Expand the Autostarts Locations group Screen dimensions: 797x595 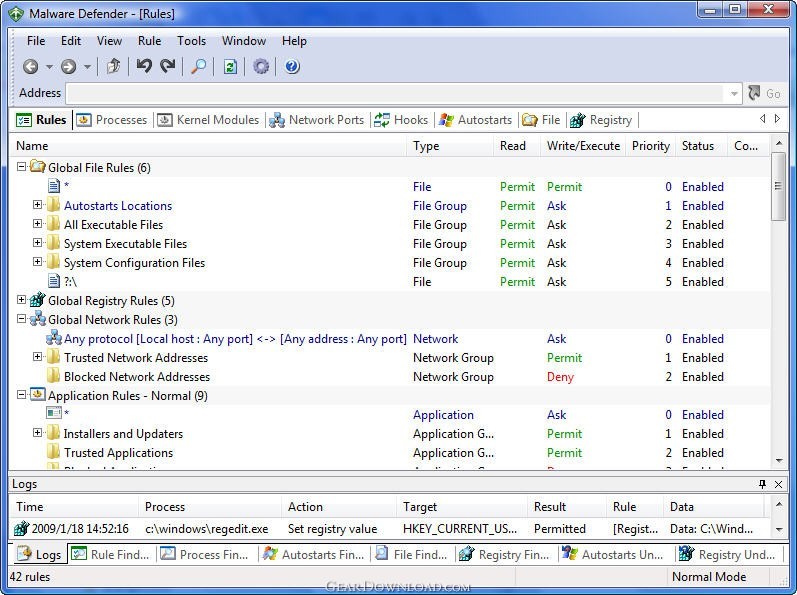pos(37,205)
